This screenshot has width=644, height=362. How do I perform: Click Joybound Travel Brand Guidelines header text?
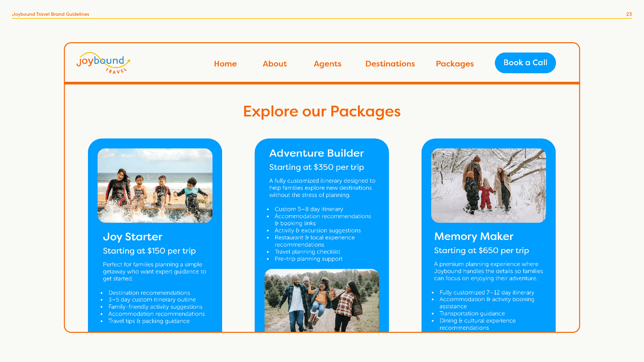point(51,14)
